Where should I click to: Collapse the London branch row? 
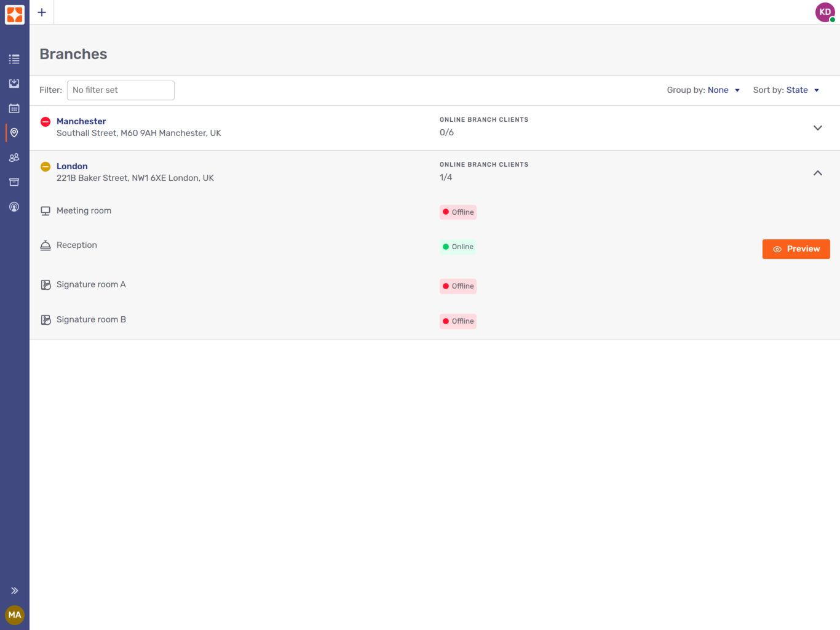(817, 173)
